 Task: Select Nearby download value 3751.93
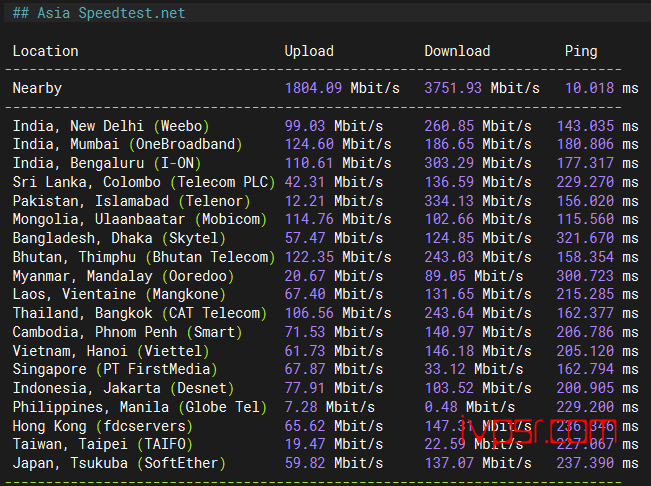click(453, 88)
